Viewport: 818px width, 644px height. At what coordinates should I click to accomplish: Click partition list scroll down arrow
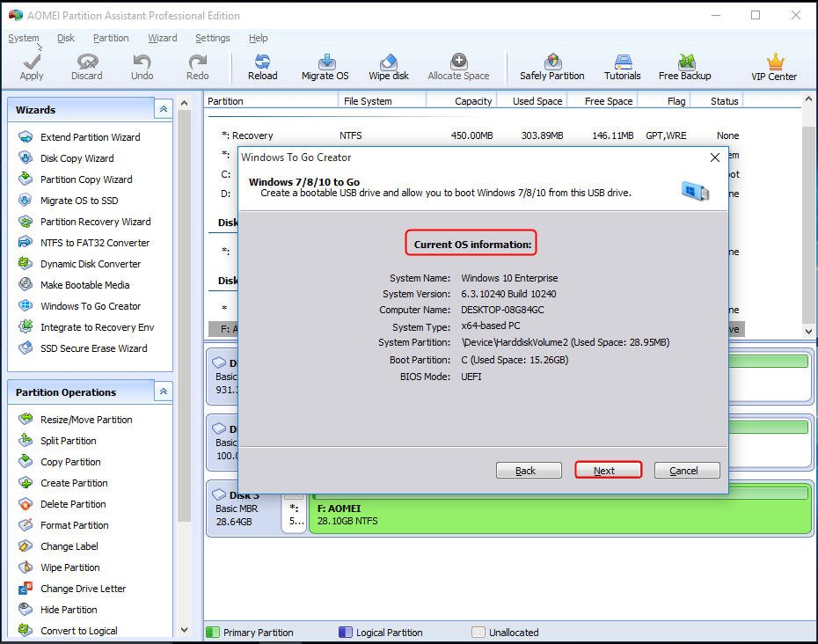pyautogui.click(x=808, y=331)
